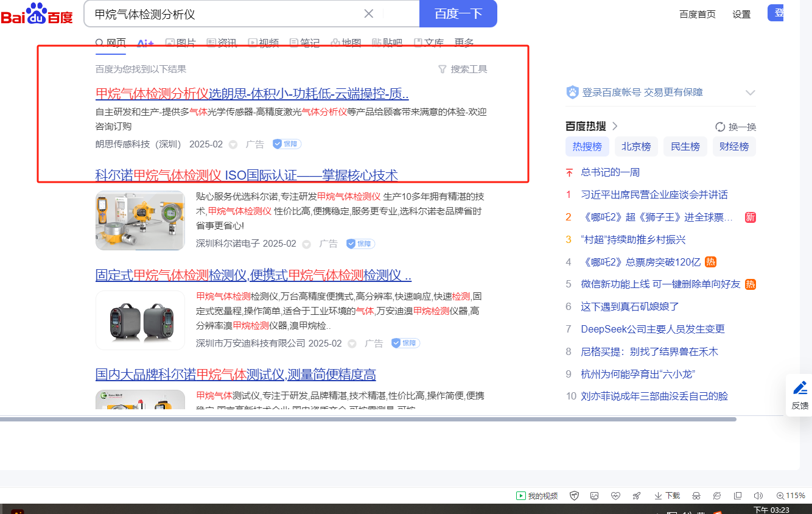Click the shield icon beside 登录百度帐号

[x=572, y=93]
